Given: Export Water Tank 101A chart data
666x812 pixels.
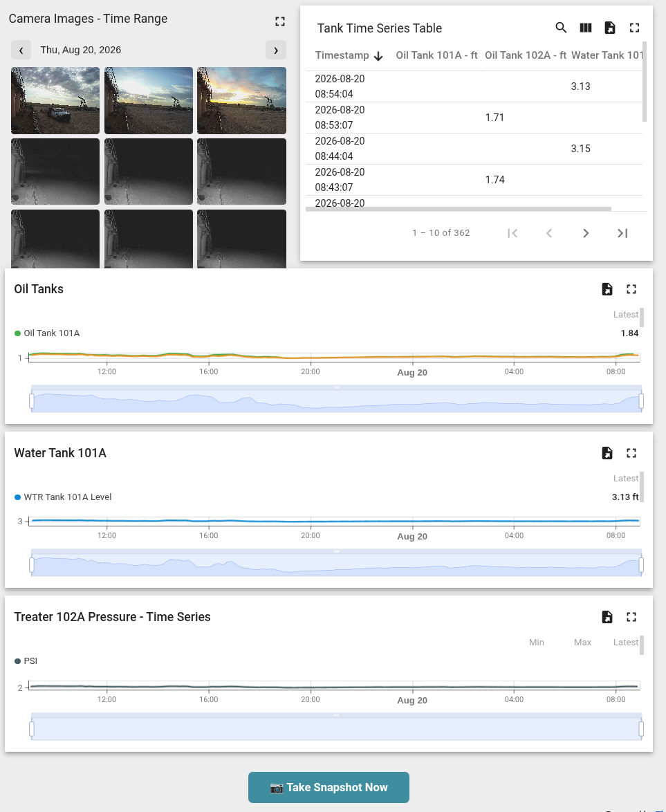Looking at the screenshot, I should [607, 453].
